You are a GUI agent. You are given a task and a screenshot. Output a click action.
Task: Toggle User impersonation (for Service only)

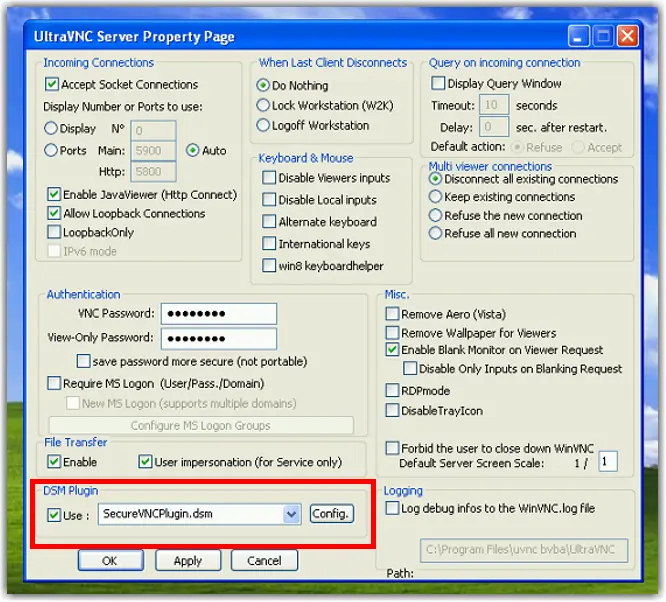pyautogui.click(x=145, y=462)
